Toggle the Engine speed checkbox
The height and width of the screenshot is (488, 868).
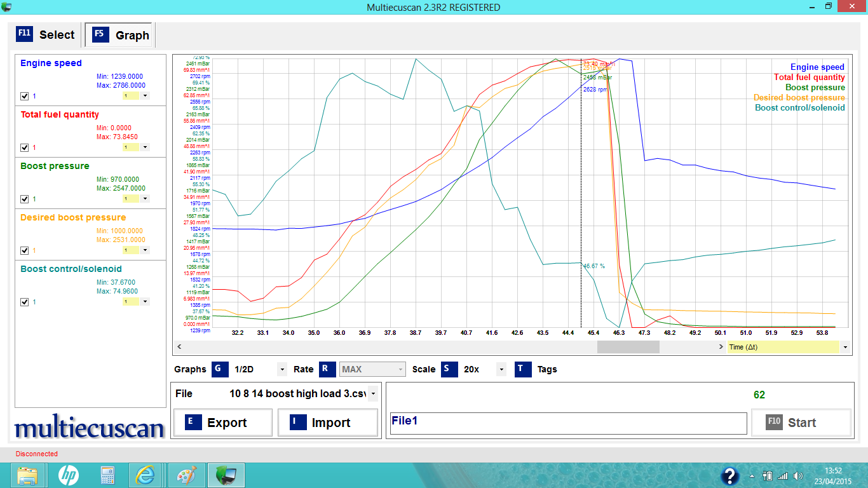25,96
